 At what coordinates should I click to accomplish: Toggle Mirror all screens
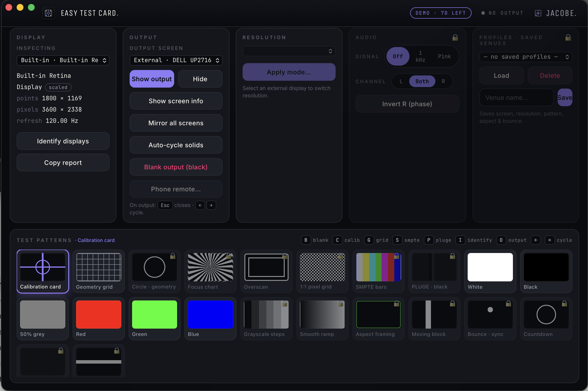coord(176,123)
